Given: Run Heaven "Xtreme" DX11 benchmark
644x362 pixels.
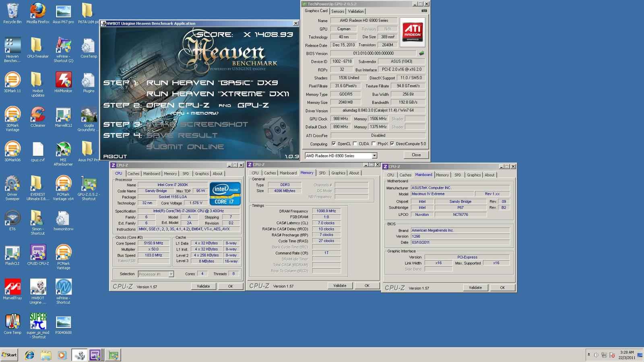Looking at the screenshot, I should click(218, 94).
